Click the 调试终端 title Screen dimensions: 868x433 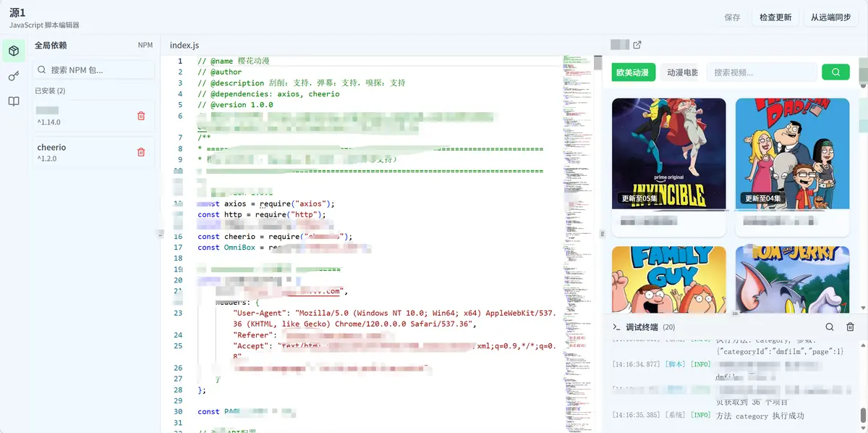(x=642, y=327)
